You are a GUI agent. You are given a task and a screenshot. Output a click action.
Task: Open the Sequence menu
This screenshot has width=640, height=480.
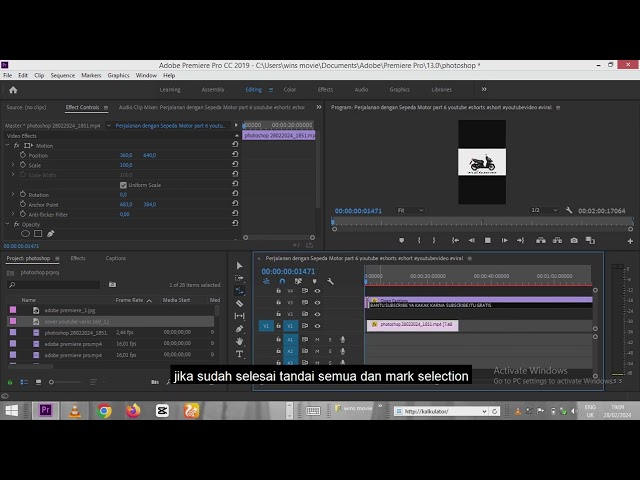click(62, 76)
